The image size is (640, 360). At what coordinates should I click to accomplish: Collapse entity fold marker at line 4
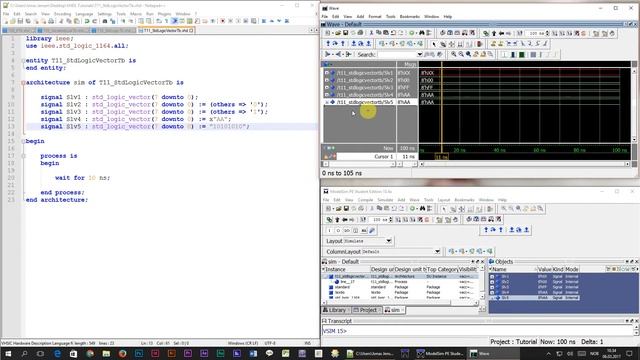23,60
